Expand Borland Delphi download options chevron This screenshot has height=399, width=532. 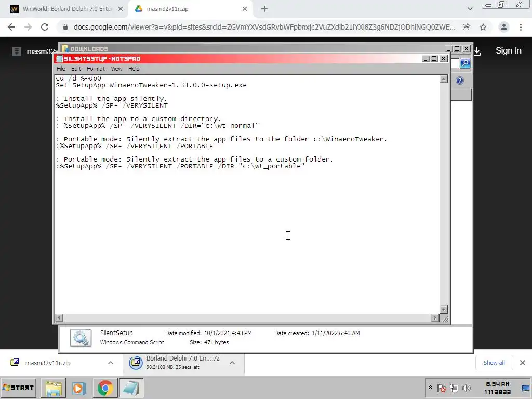[232, 363]
